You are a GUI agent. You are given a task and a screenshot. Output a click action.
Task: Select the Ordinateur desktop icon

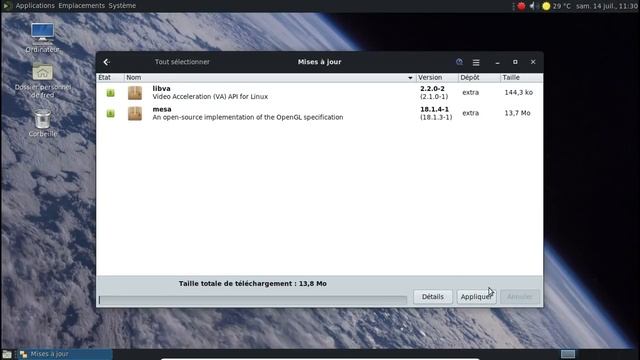coord(42,38)
